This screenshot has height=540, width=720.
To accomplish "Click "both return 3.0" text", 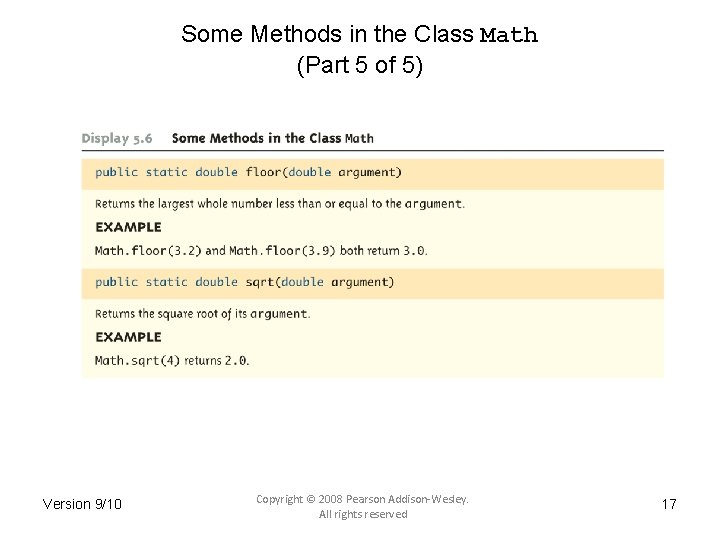I will 383,250.
